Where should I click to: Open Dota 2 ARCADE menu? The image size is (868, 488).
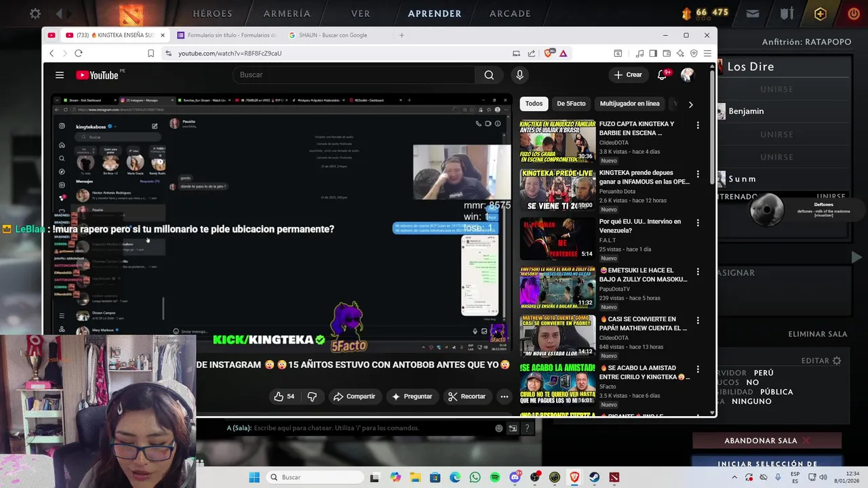510,14
